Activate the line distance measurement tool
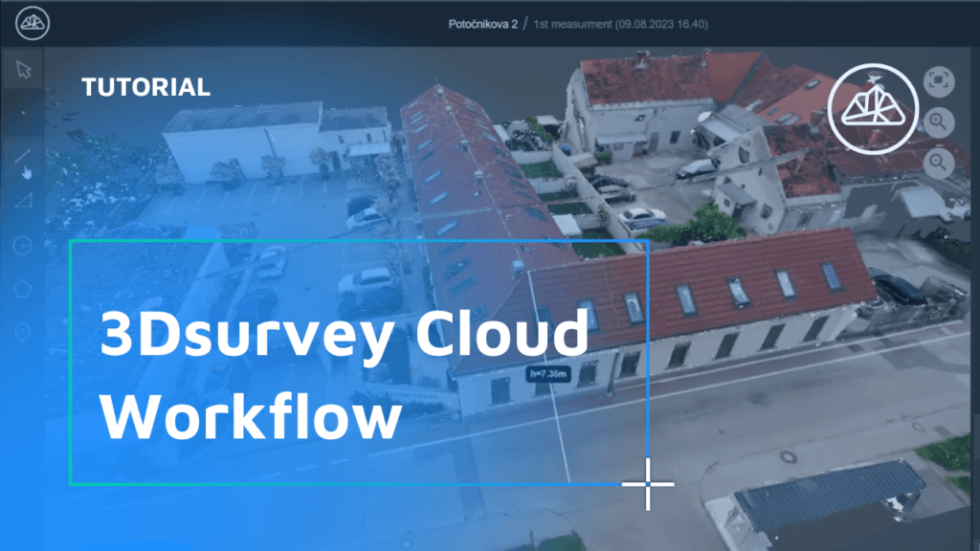Screen dimensions: 980x551 (24, 155)
